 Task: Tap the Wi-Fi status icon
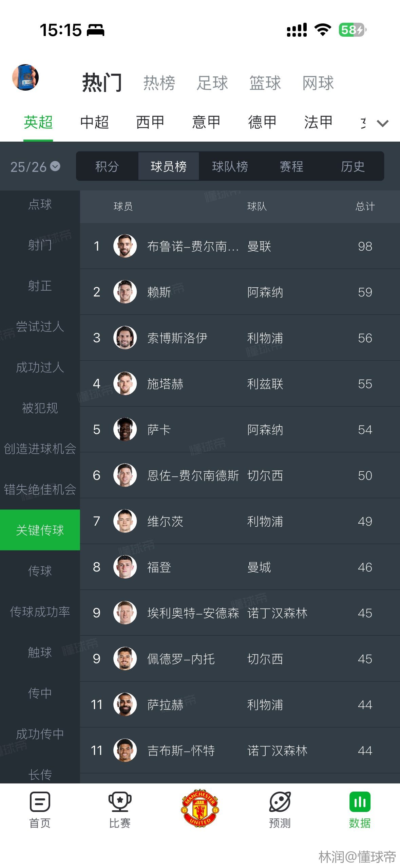point(323,30)
